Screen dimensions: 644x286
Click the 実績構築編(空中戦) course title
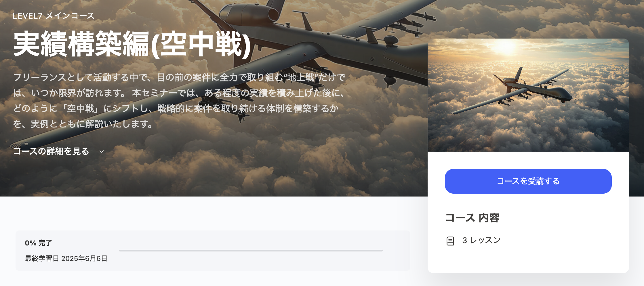[x=132, y=44]
